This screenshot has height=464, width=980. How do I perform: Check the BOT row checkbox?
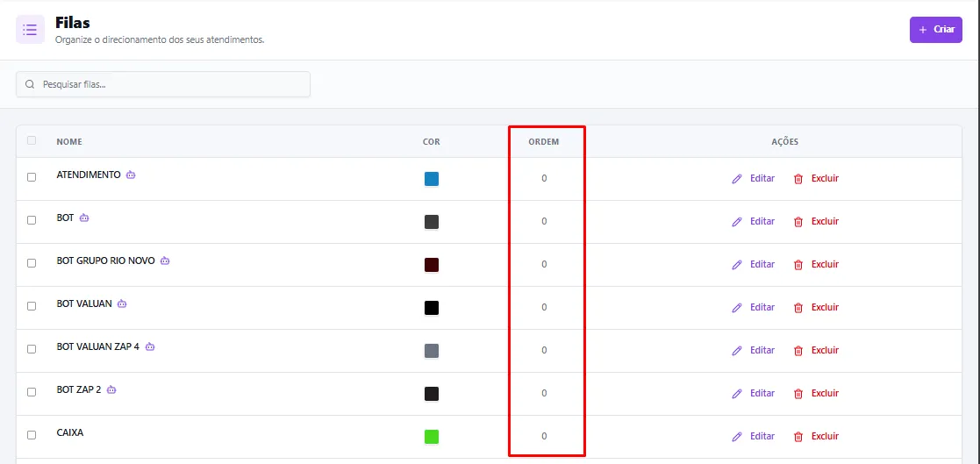click(x=32, y=220)
